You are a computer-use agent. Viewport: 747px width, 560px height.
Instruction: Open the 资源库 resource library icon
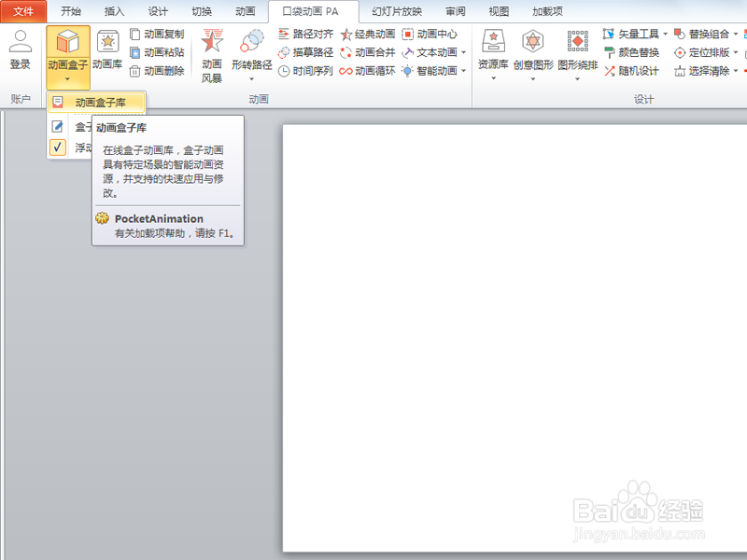tap(494, 41)
